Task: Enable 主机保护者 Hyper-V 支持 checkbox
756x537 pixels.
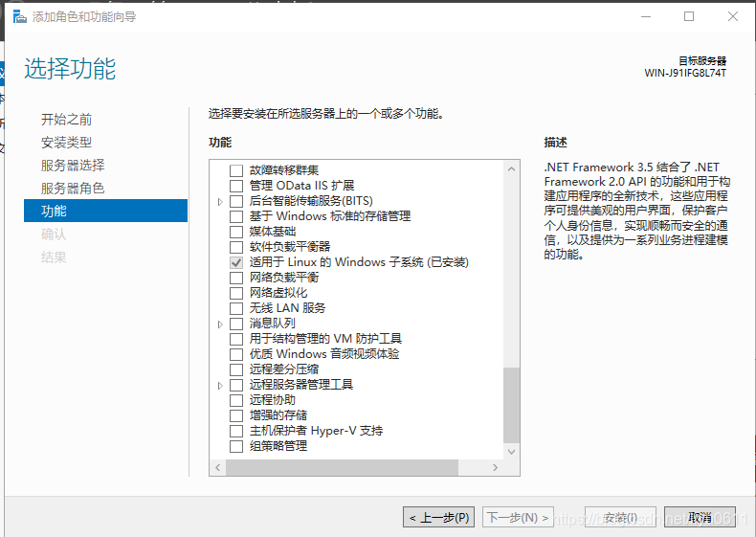Action: (x=236, y=431)
